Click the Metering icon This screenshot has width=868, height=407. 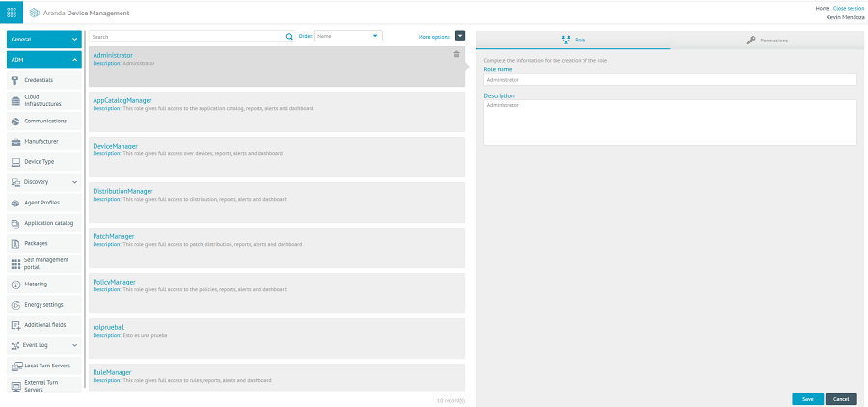tap(15, 285)
